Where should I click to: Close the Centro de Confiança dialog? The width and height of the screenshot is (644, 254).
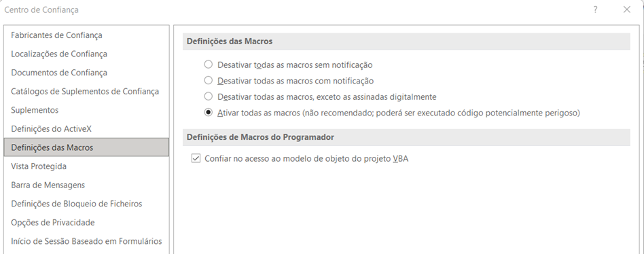pos(627,10)
